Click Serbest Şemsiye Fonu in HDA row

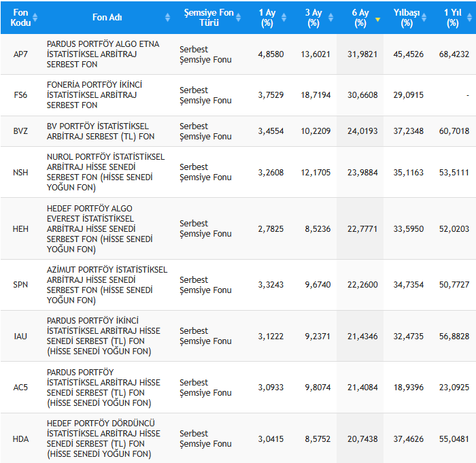205,439
